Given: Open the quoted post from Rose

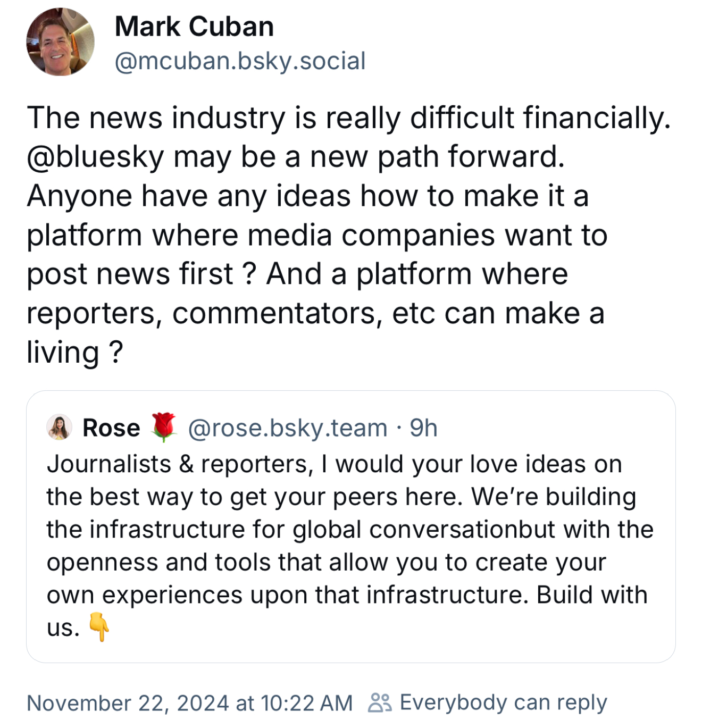Looking at the screenshot, I should (x=351, y=526).
